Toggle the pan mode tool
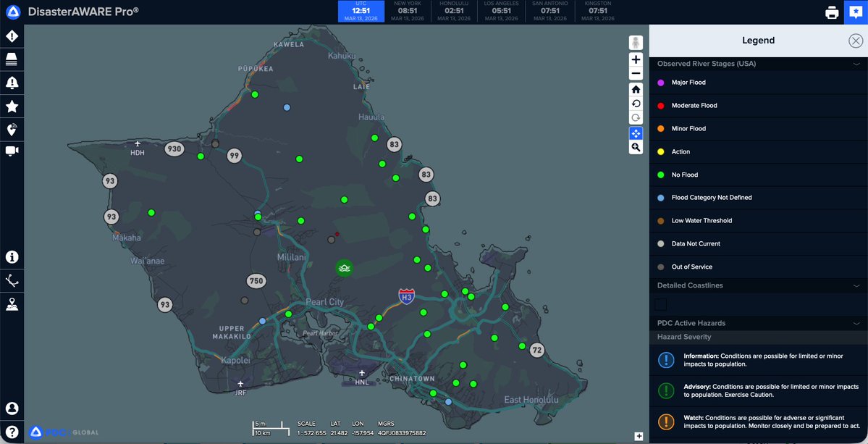 pyautogui.click(x=636, y=133)
